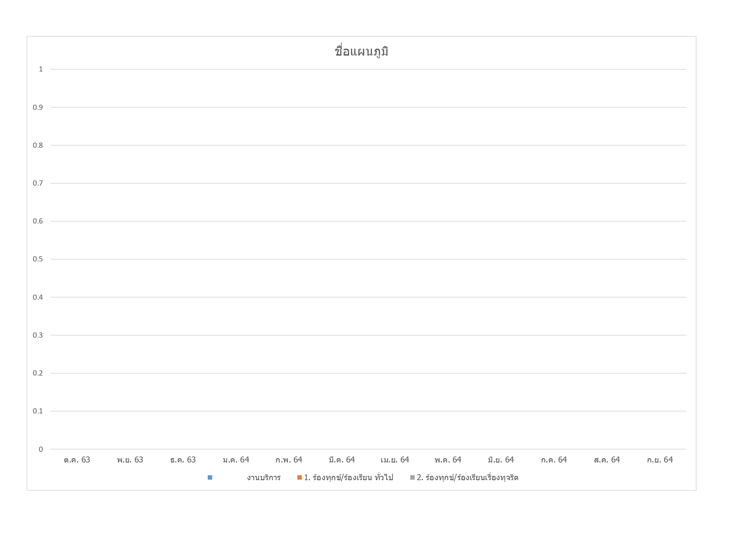
Task: Click the legend text 2. ร้องทุกข์/ร้องเรียนเรื่องทุจริต
Action: pyautogui.click(x=467, y=478)
